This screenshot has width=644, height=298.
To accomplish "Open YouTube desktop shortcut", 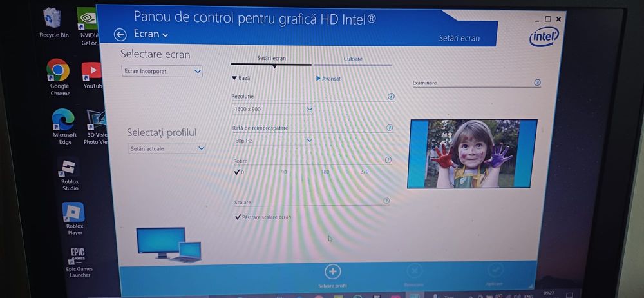I will pos(92,75).
